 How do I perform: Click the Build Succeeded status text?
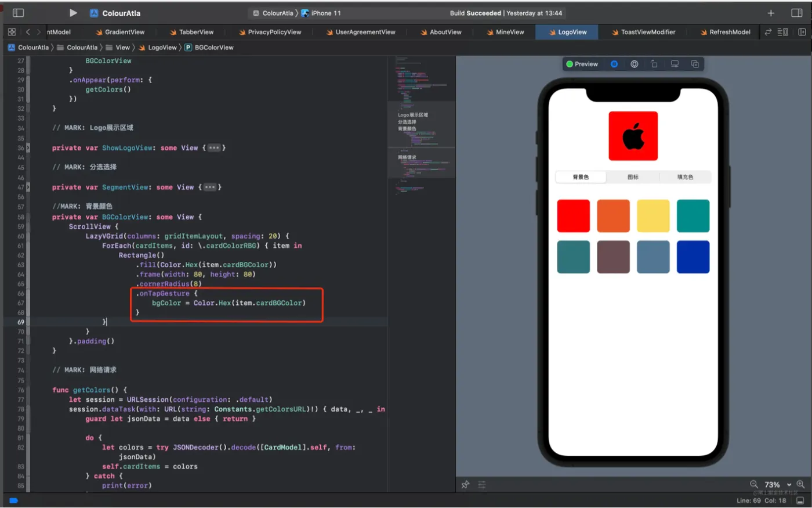point(476,13)
